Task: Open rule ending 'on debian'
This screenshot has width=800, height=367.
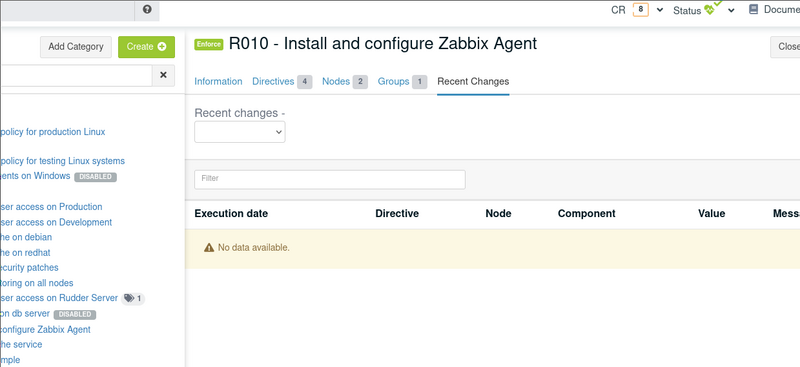Action: coord(26,237)
